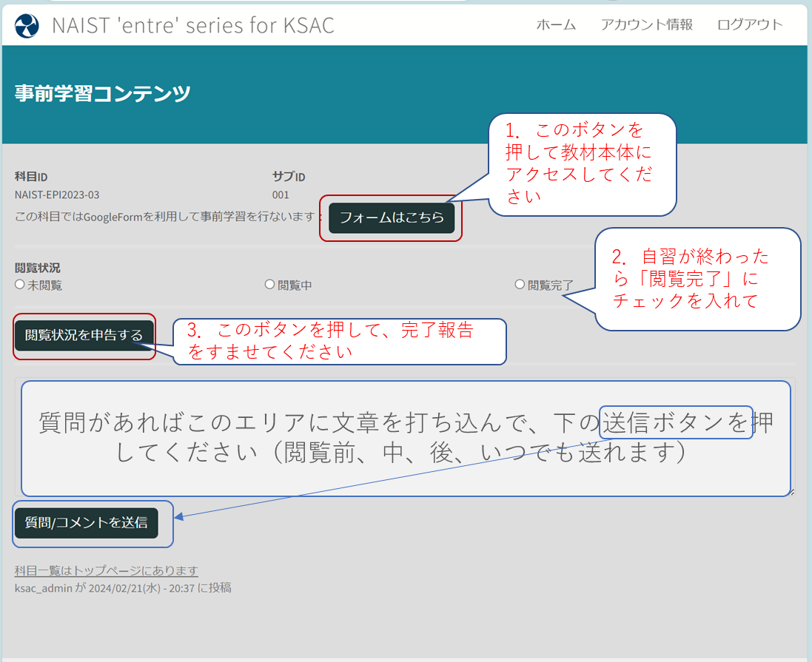Open アカウント情報 in the top navigation
Screen dimensions: 812x662
[x=646, y=24]
